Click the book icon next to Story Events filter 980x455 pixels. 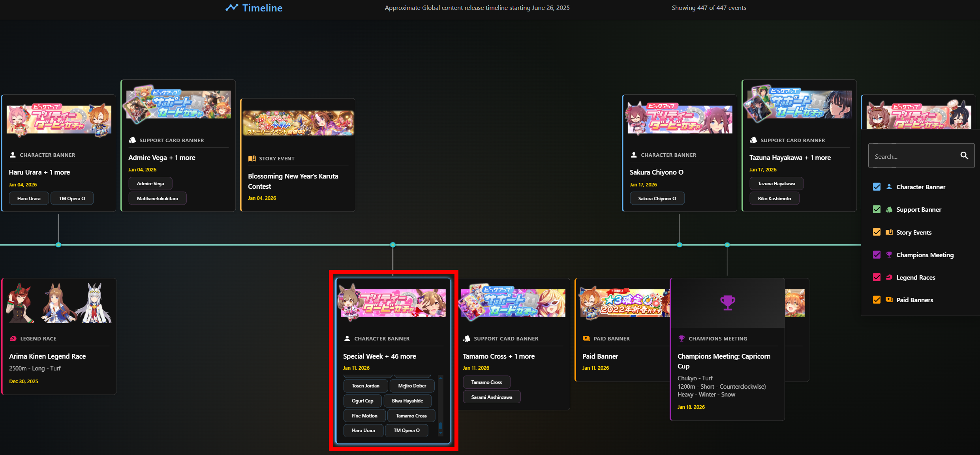(889, 232)
